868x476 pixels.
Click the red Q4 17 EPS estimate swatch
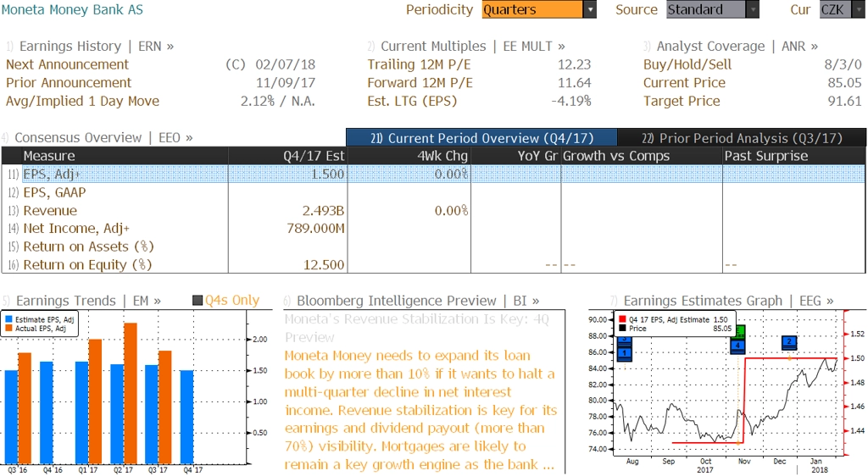[x=622, y=319]
